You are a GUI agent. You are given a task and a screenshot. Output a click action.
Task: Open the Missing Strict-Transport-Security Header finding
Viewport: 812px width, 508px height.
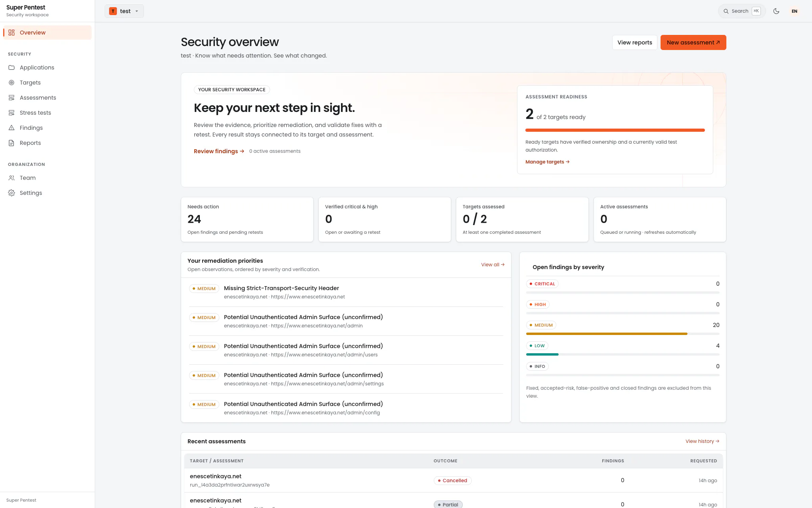pos(346,292)
